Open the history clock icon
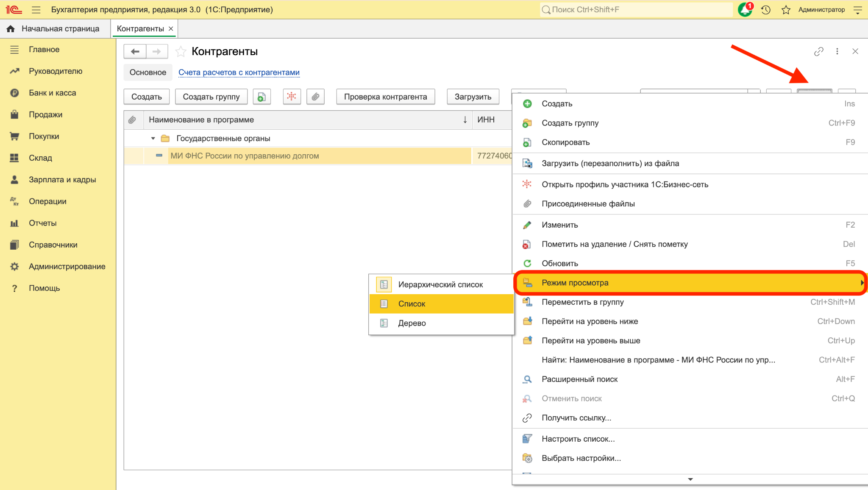868x490 pixels. [765, 10]
